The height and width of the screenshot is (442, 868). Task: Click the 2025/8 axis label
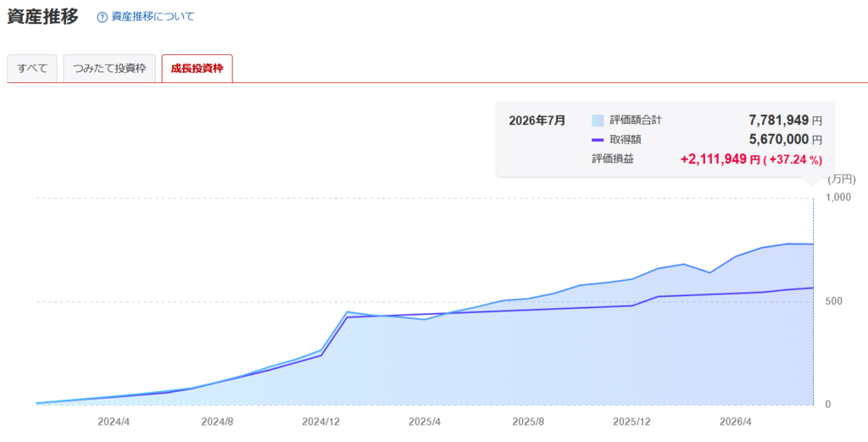click(x=528, y=422)
